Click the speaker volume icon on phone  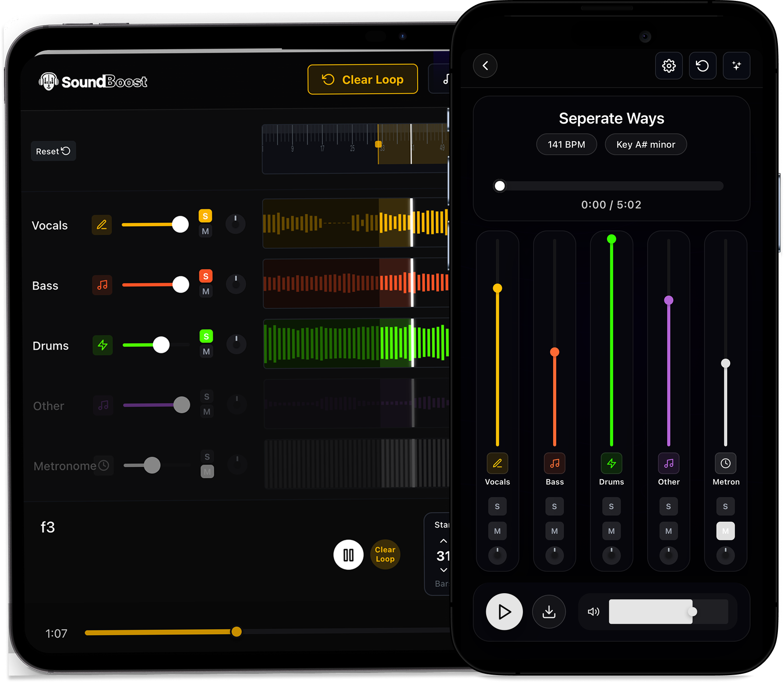pyautogui.click(x=593, y=612)
